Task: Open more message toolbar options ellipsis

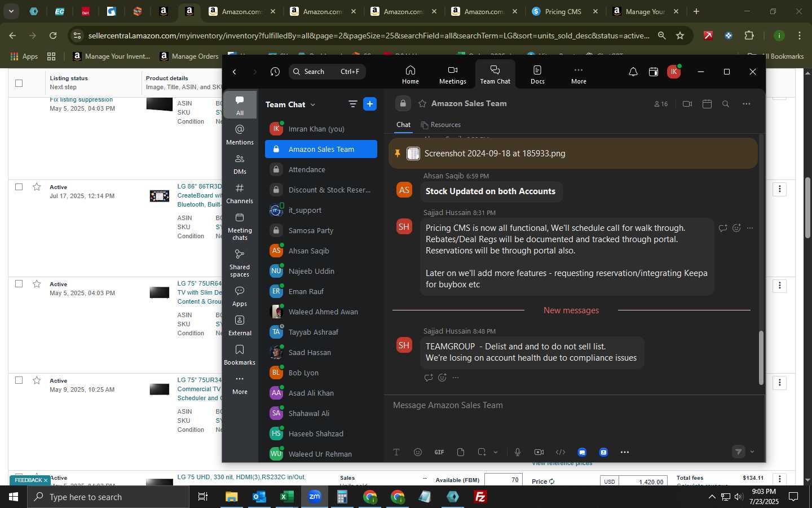Action: 625,452
